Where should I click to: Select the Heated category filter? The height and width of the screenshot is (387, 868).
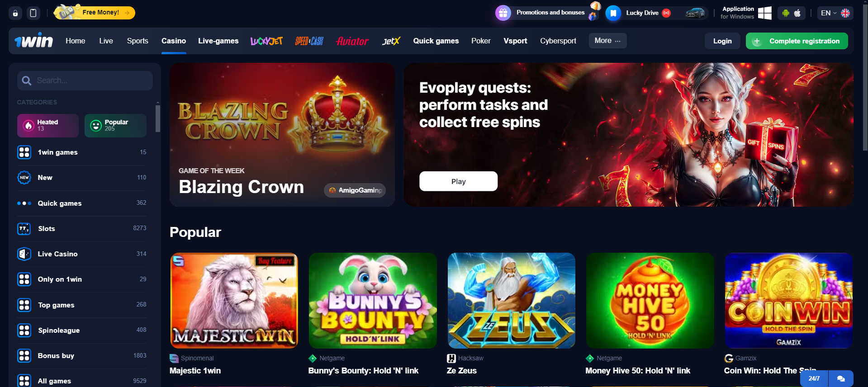(48, 125)
